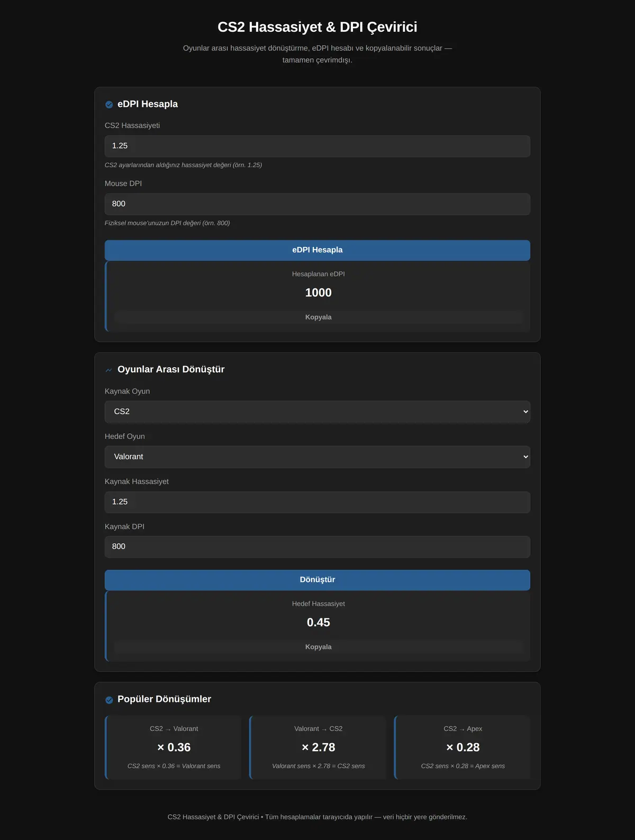The width and height of the screenshot is (635, 840).
Task: Select the Valorant → CS2 conversion card
Action: (318, 747)
